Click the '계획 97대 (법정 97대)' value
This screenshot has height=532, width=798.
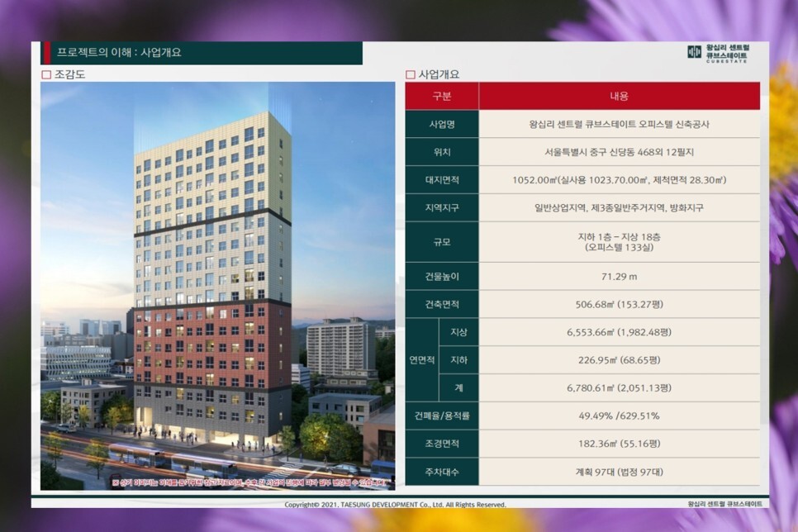[x=620, y=472]
